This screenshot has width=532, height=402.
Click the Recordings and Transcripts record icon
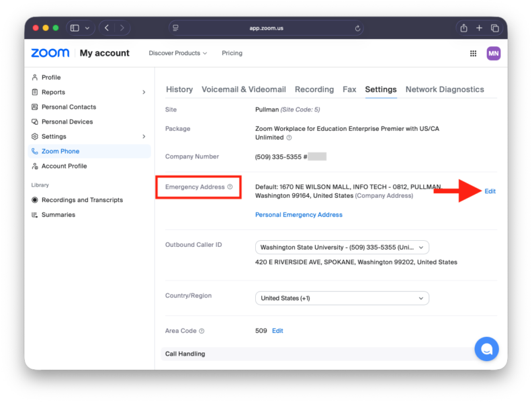[x=35, y=200]
